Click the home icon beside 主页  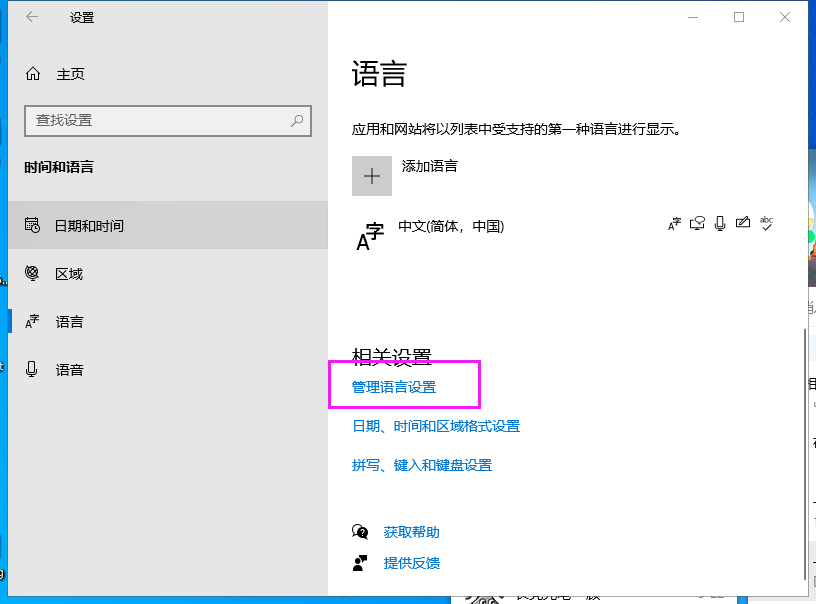tap(33, 74)
